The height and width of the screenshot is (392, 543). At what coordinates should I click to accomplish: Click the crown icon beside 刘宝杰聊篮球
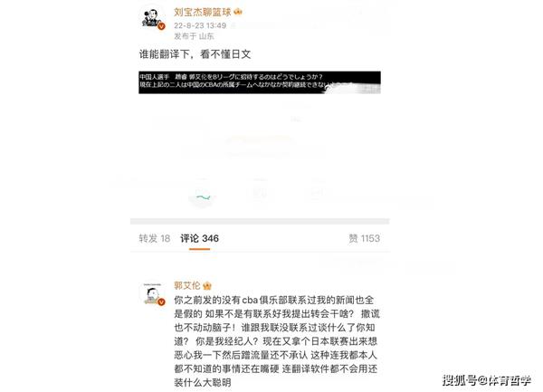pos(238,12)
